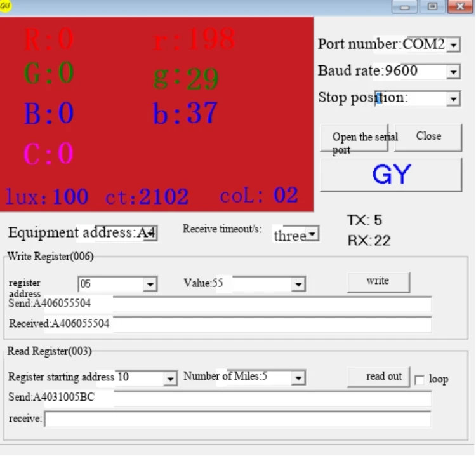
Task: Select the ct:2102 color temperature reading
Action: (147, 196)
